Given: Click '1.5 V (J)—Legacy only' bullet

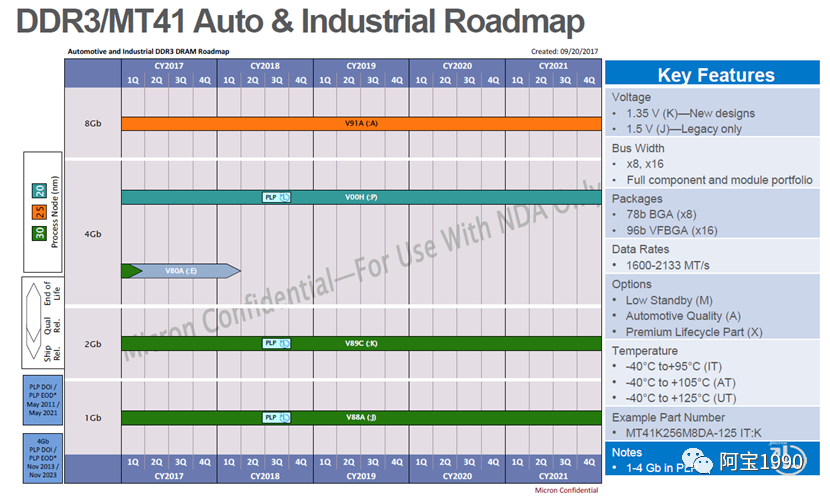Looking at the screenshot, I should 684,129.
